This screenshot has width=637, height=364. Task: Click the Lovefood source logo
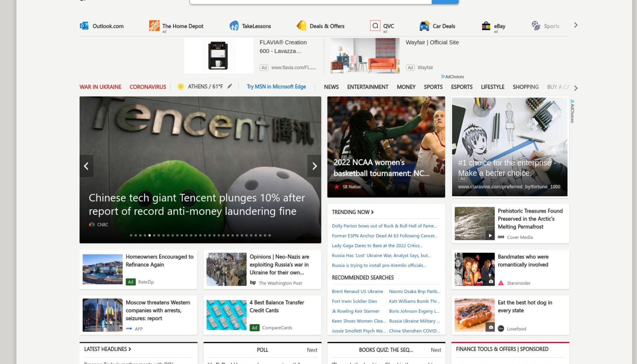pyautogui.click(x=501, y=328)
